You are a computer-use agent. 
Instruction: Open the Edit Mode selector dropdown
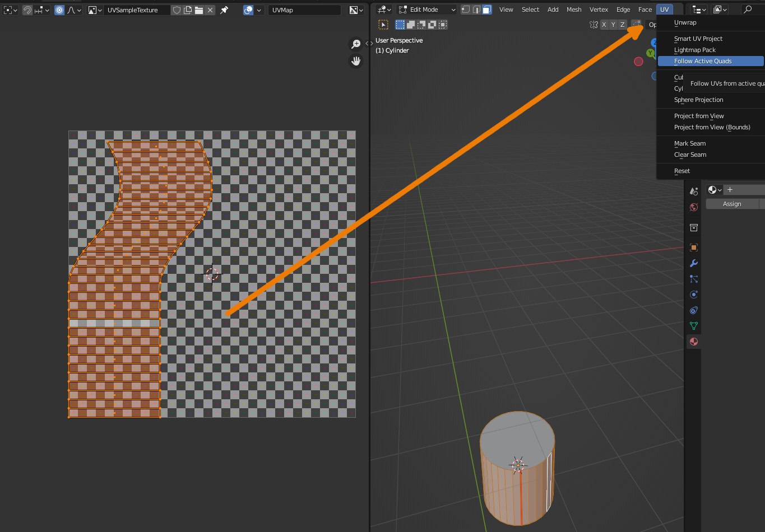point(427,10)
